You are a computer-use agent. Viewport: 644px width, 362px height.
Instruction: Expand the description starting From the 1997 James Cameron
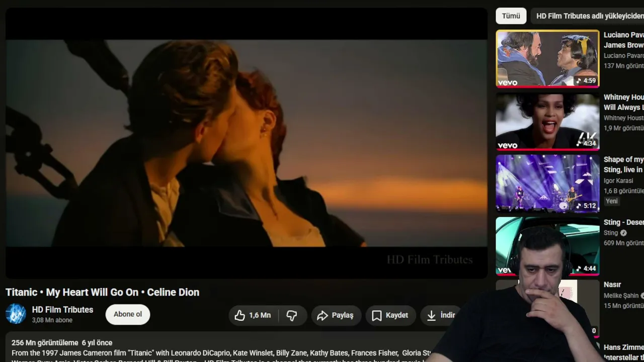pos(221,353)
